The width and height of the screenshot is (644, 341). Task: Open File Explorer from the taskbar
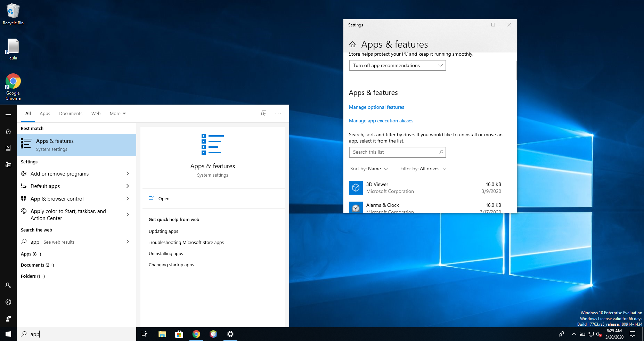(162, 334)
